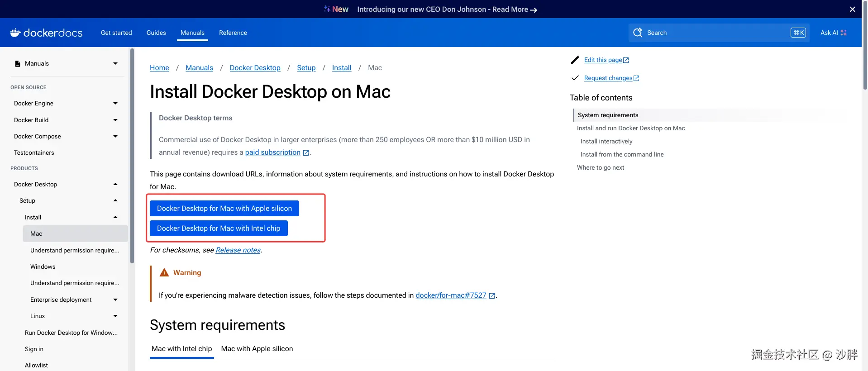Click the Ask AI sparkle icon
This screenshot has height=371, width=868.
point(844,33)
